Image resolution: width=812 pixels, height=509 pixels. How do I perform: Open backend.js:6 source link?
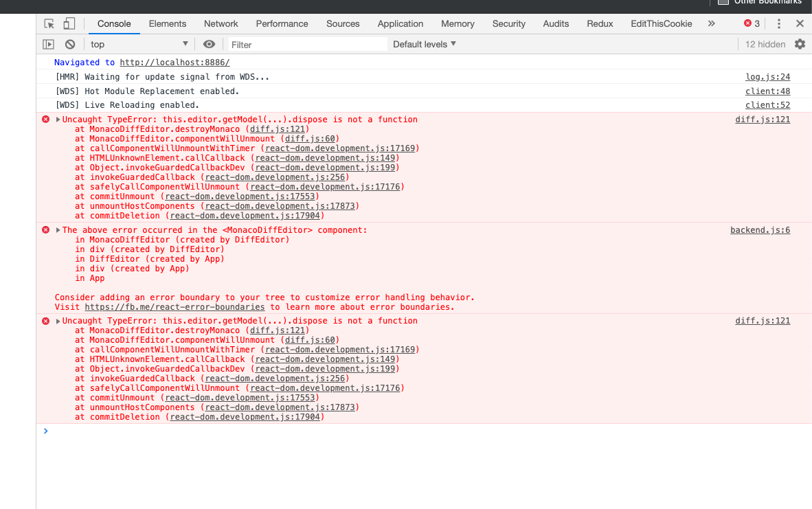(x=760, y=230)
